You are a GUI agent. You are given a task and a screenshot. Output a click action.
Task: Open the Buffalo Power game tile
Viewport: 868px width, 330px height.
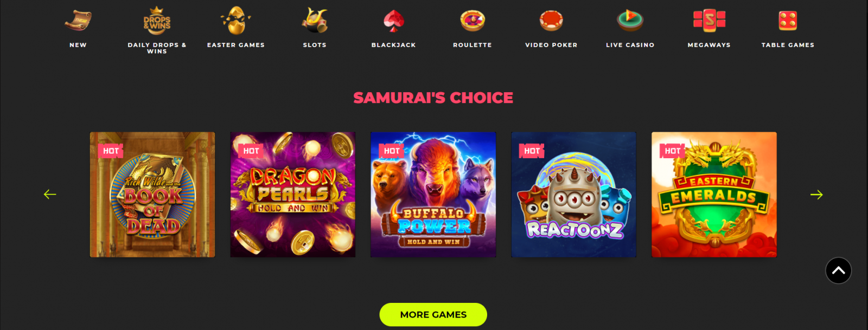click(x=433, y=195)
